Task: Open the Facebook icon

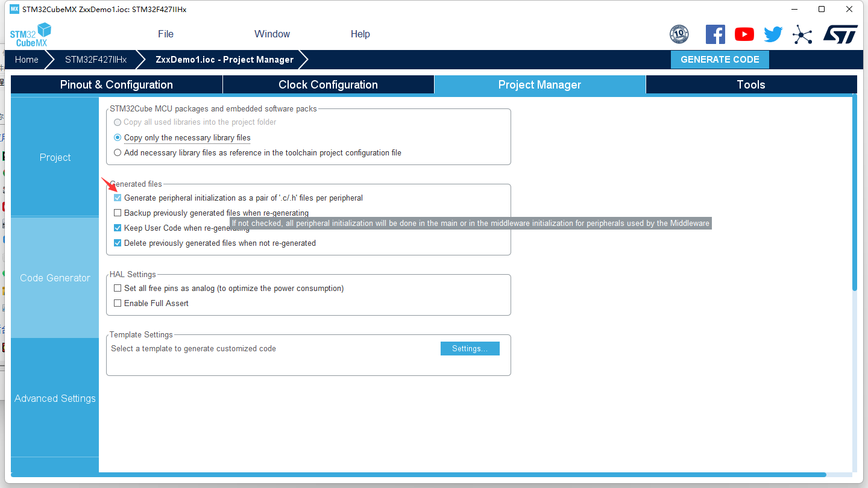Action: tap(715, 34)
